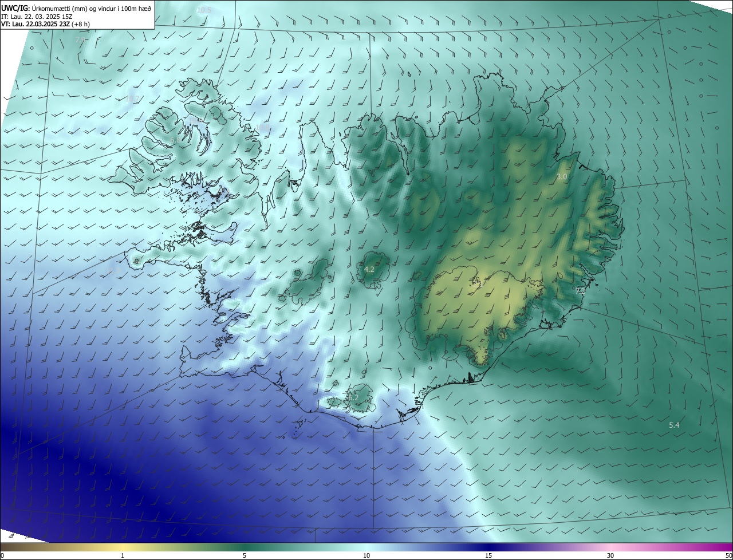Click the 5.4 value over the southeast ocean

pos(674,425)
